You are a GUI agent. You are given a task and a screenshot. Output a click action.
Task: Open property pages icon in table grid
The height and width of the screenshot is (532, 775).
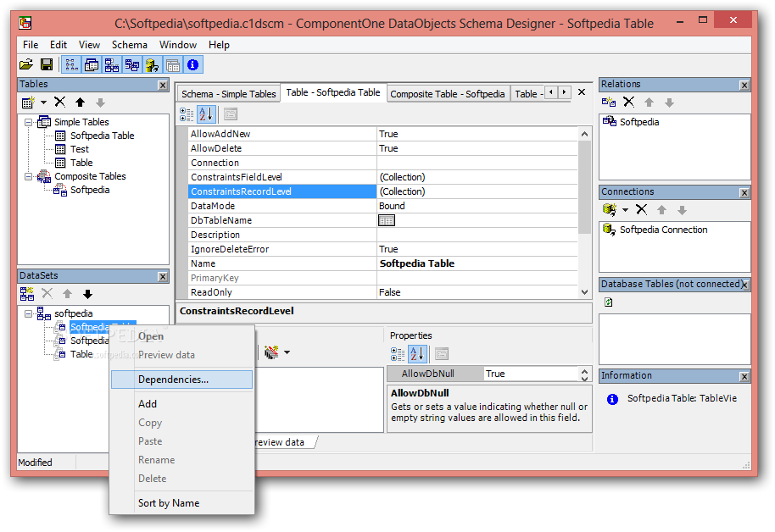[x=231, y=114]
